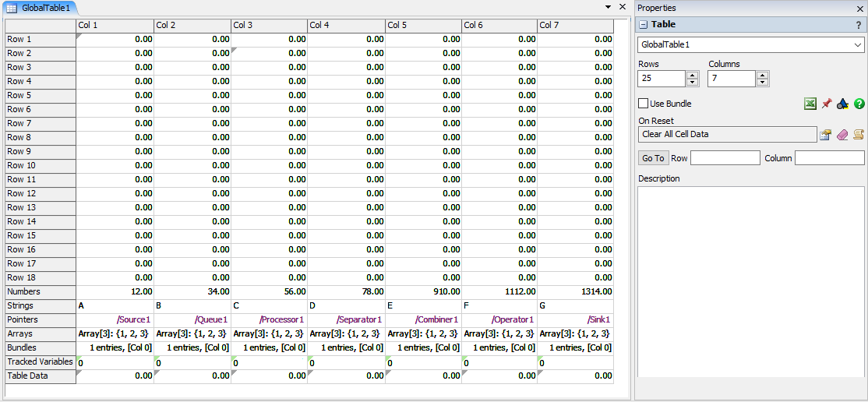Click the Go To button
This screenshot has height=402, width=868.
pos(653,158)
